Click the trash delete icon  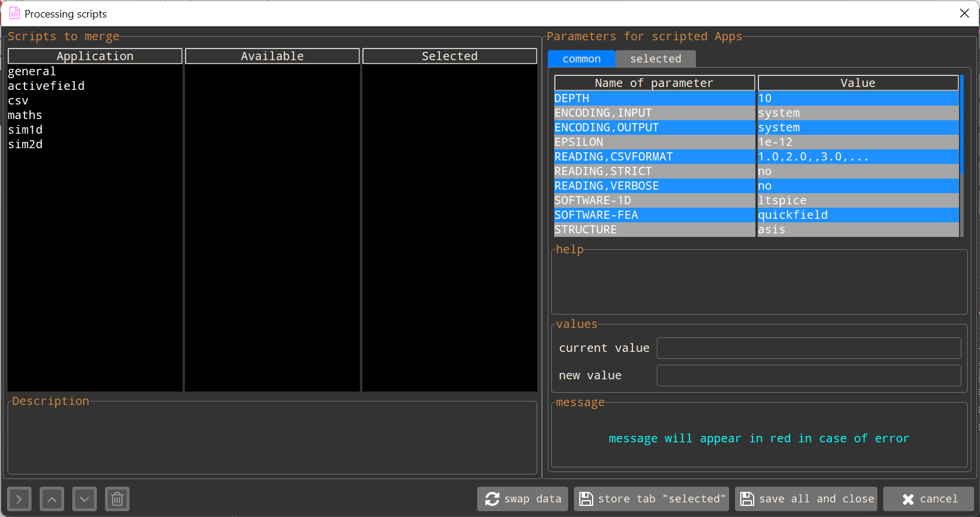pyautogui.click(x=117, y=499)
